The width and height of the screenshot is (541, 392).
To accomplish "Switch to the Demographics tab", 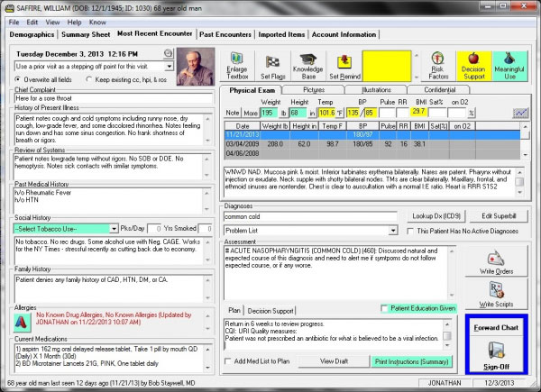I will (32, 34).
